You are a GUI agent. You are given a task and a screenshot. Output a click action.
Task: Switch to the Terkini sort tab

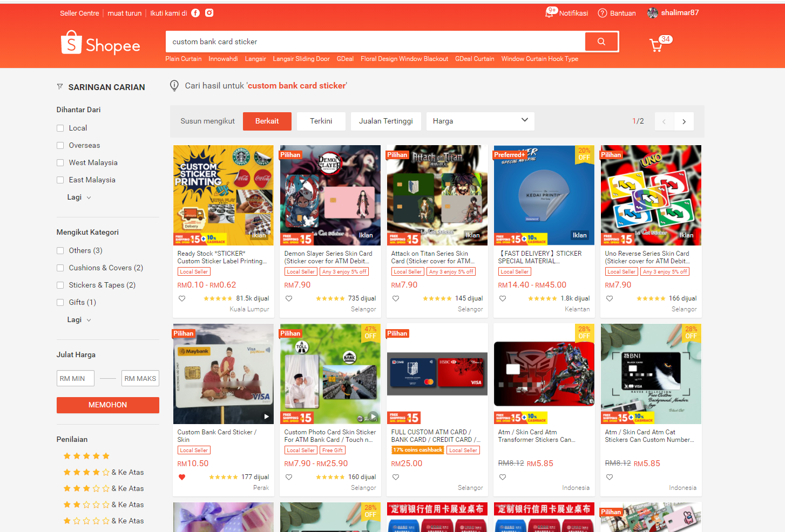[321, 121]
